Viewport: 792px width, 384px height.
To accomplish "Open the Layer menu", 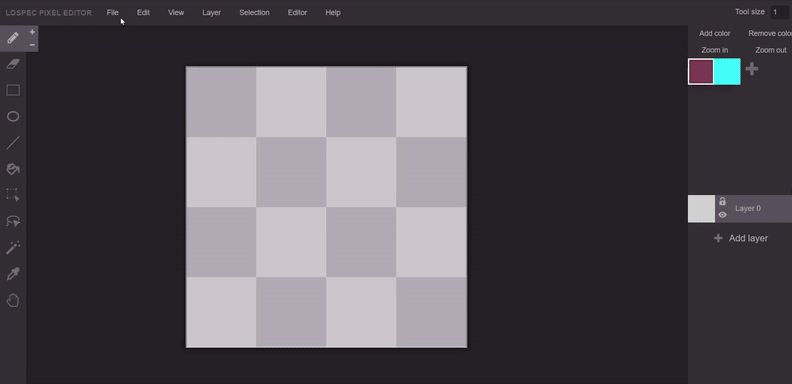I will click(212, 13).
